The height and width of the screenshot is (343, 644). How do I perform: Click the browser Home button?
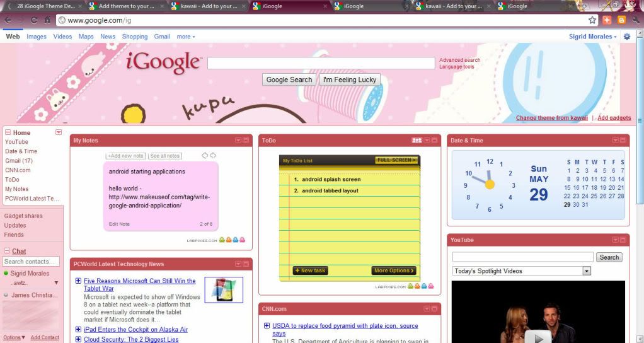click(x=47, y=20)
